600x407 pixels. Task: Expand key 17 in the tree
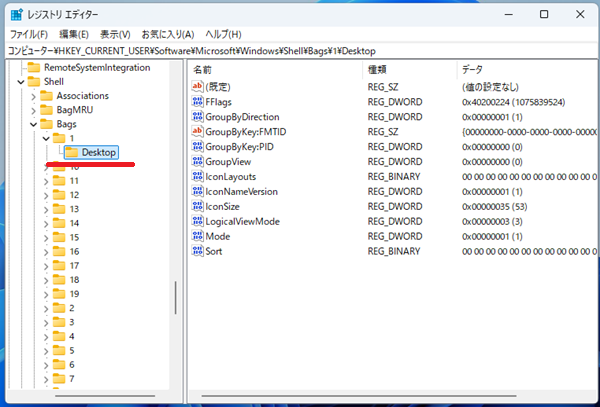(46, 266)
